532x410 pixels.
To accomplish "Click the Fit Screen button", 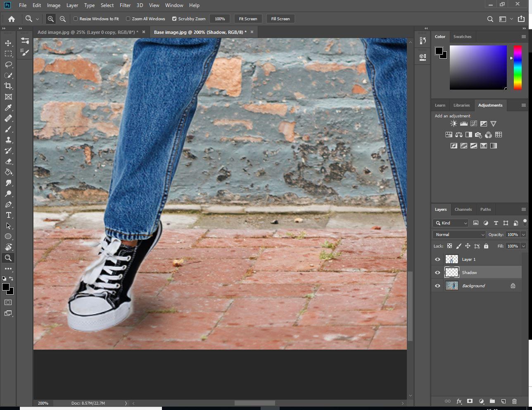I will coord(248,19).
